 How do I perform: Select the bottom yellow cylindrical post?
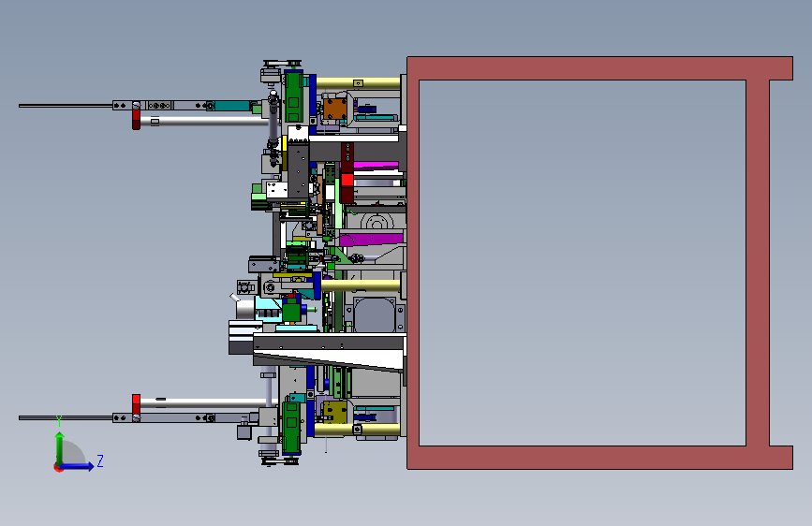358,430
